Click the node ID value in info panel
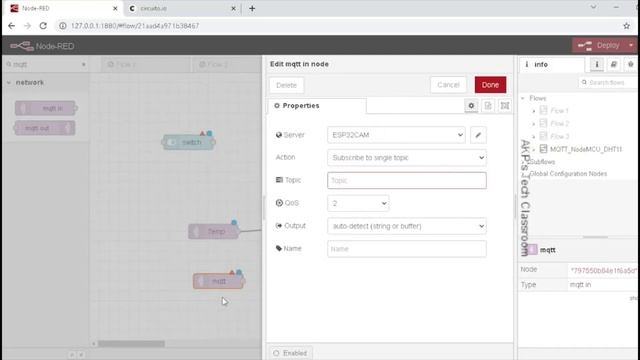This screenshot has width=640, height=360. [603, 270]
